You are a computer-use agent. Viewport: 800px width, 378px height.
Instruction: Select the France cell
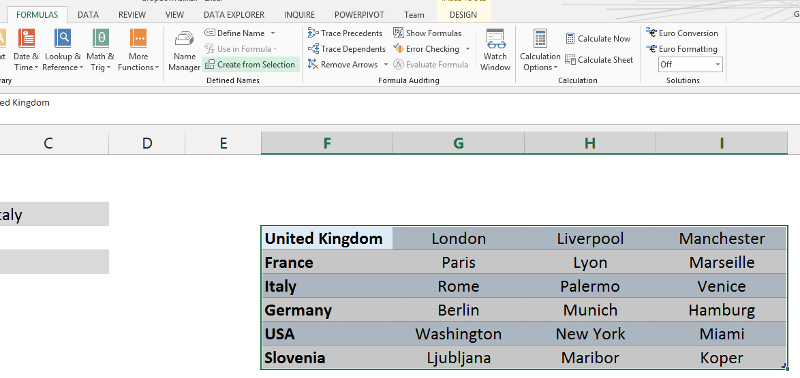coord(327,262)
